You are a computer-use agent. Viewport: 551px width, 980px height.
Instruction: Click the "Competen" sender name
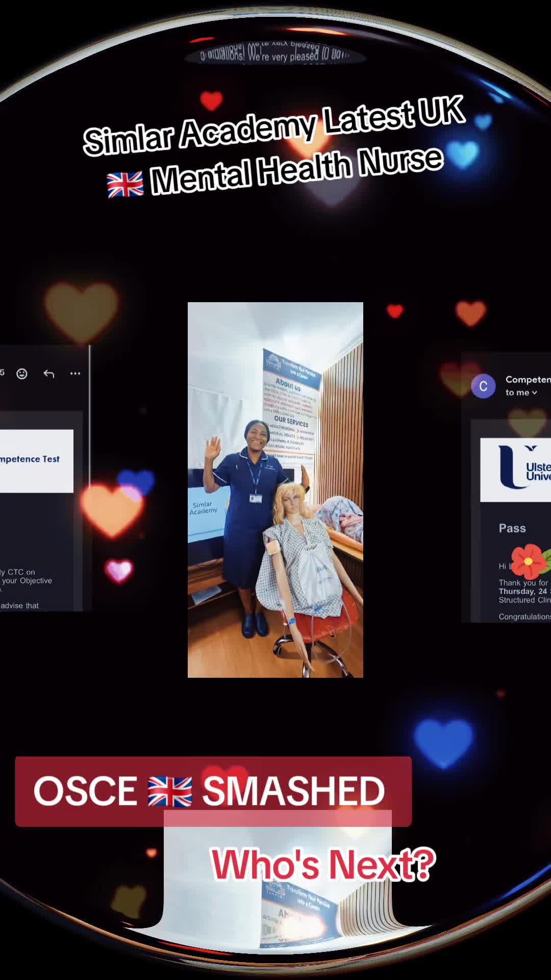pyautogui.click(x=528, y=379)
